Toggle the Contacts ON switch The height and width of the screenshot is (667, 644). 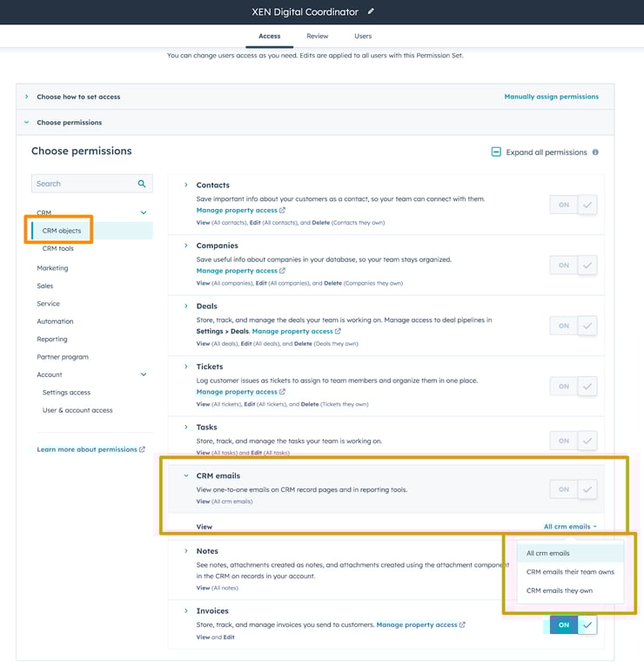click(573, 205)
